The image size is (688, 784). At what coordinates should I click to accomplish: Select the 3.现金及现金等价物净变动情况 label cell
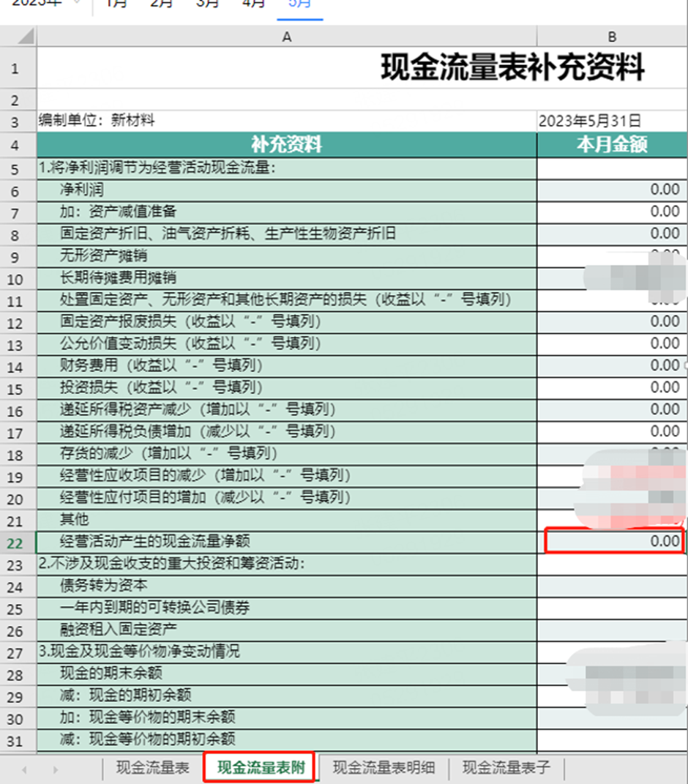tap(286, 652)
